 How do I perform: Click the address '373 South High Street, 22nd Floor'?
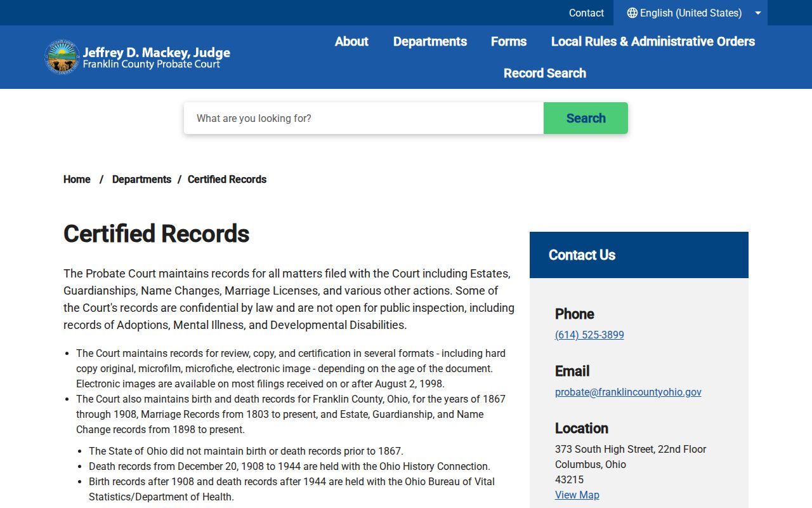point(631,449)
